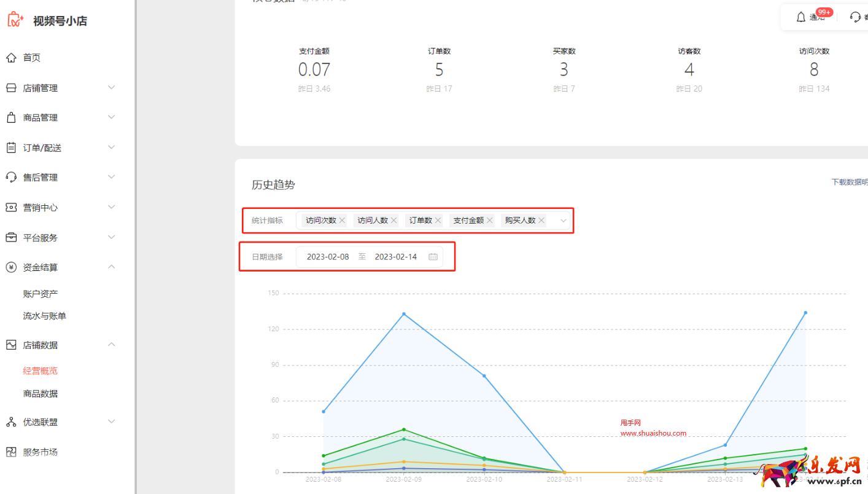
Task: Remove the 支付金额 metric tag
Action: coord(490,221)
